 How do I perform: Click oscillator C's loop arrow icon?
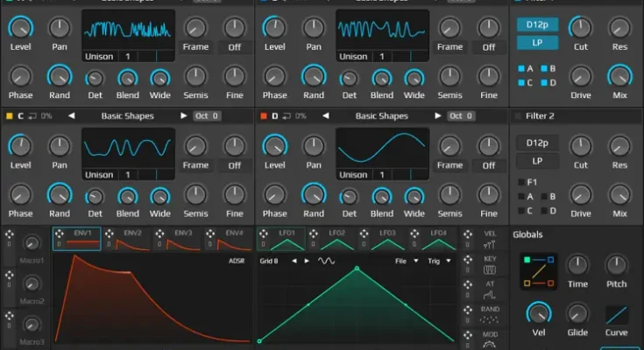32,116
